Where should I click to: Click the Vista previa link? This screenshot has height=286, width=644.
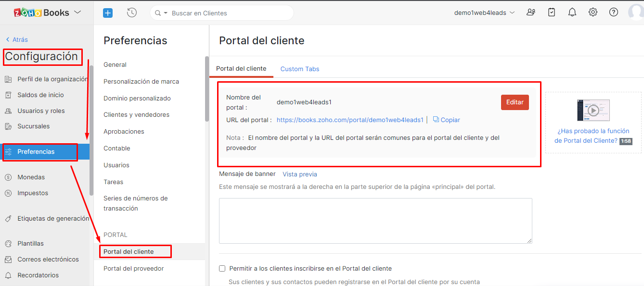300,174
